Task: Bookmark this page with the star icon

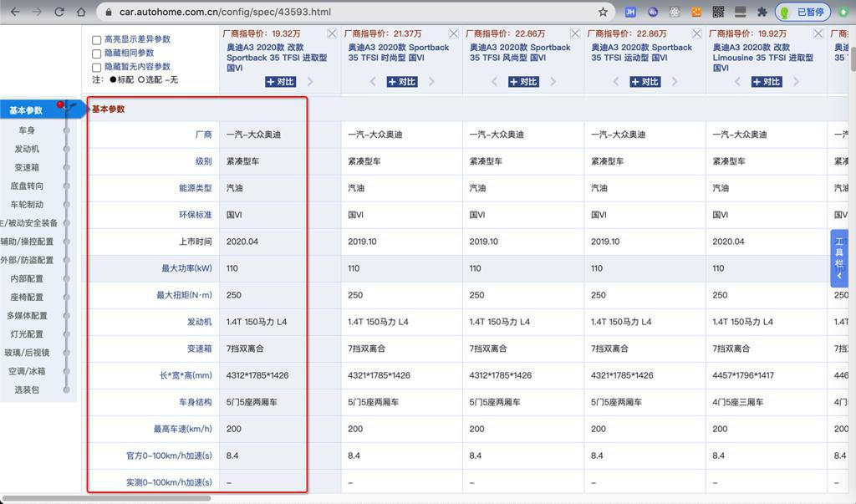Action: click(603, 12)
